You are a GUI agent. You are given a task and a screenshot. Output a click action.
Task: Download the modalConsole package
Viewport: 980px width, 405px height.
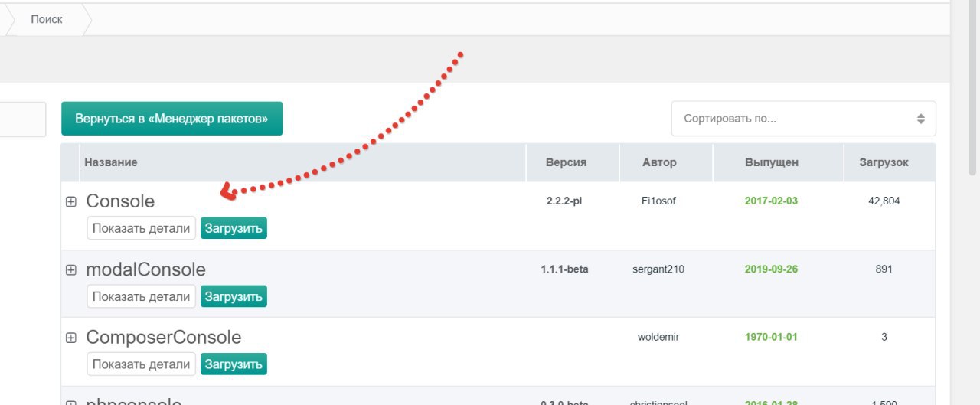point(234,296)
